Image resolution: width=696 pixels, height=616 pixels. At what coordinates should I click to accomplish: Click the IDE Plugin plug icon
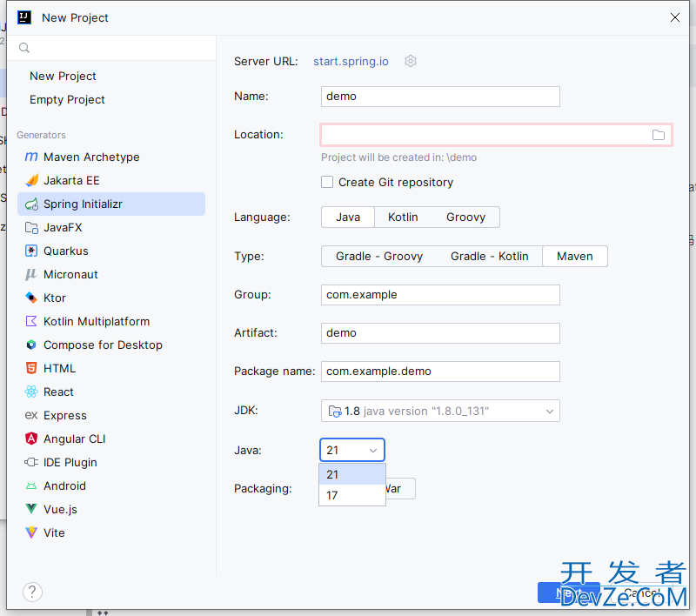(31, 462)
